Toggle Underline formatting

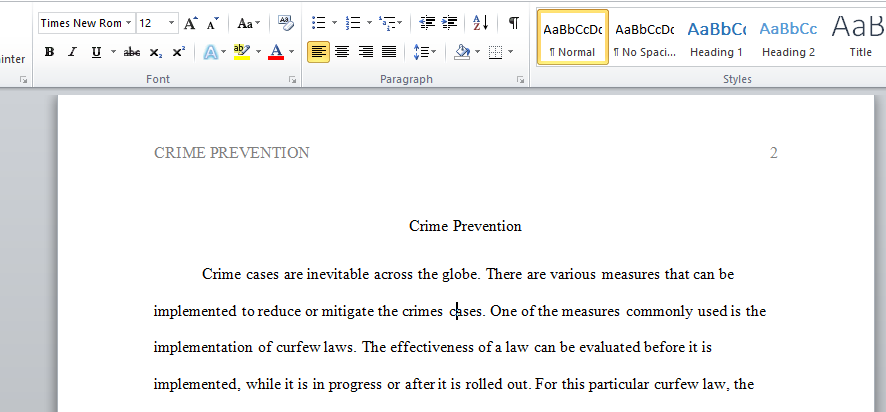(96, 53)
